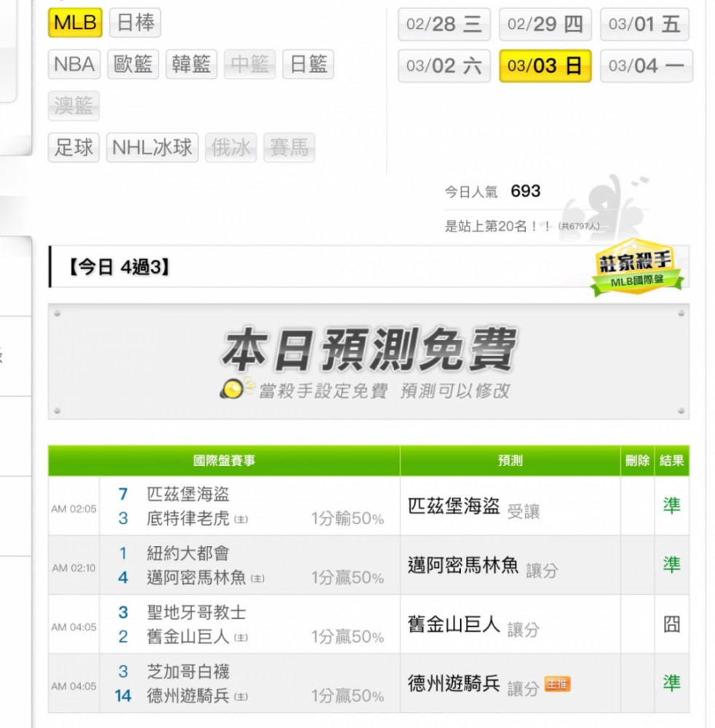Select the MLB league tab
Viewport: 715px width, 728px height.
point(75,23)
